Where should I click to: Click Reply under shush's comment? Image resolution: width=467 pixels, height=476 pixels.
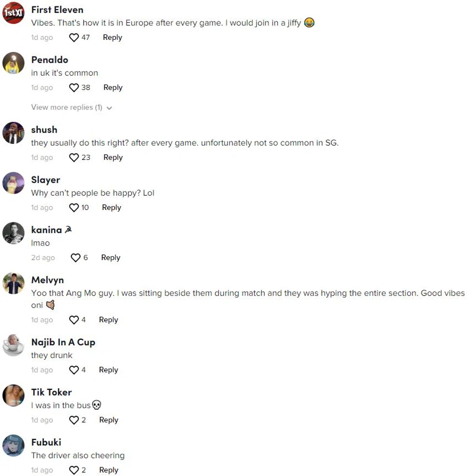tap(113, 158)
